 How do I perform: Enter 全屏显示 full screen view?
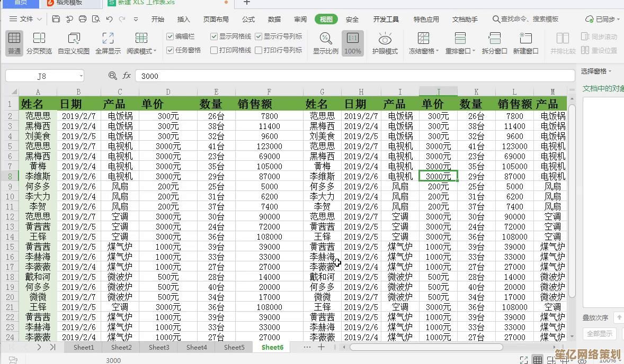tap(108, 42)
